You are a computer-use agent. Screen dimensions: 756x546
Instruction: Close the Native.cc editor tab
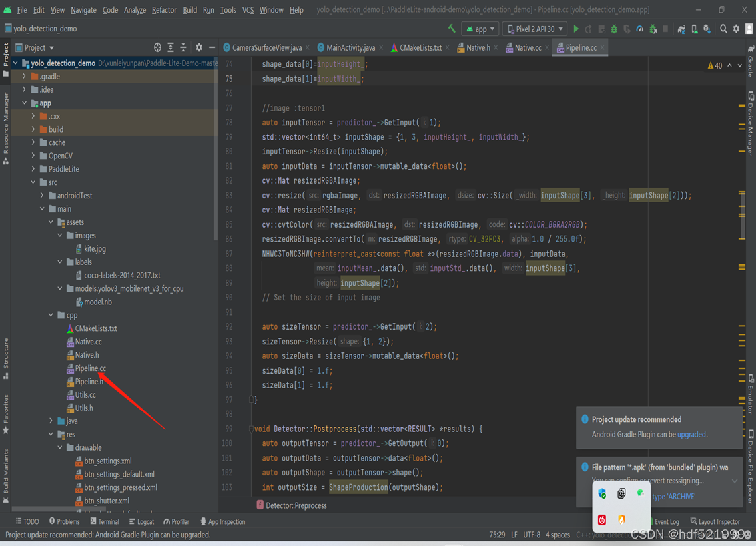(x=546, y=48)
